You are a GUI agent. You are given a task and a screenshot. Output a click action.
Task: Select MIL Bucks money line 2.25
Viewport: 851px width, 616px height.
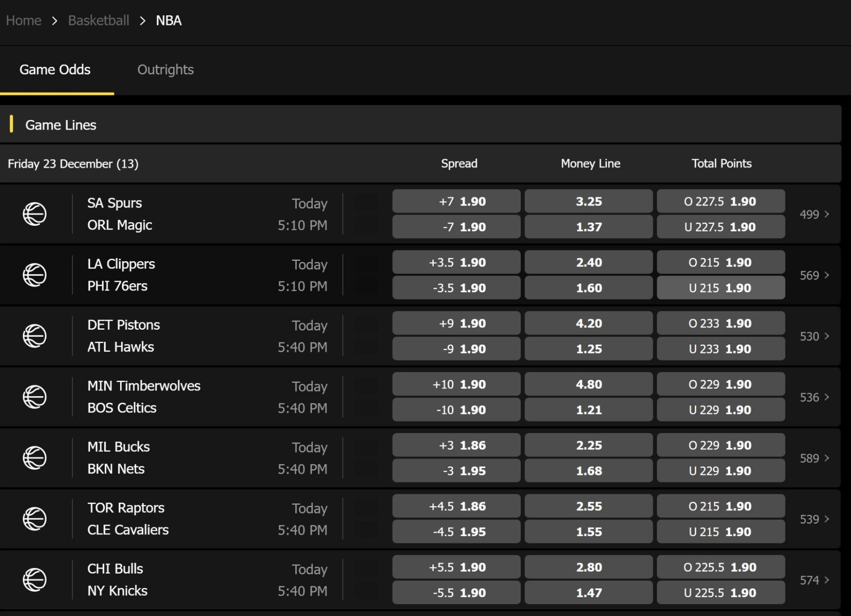pyautogui.click(x=589, y=445)
